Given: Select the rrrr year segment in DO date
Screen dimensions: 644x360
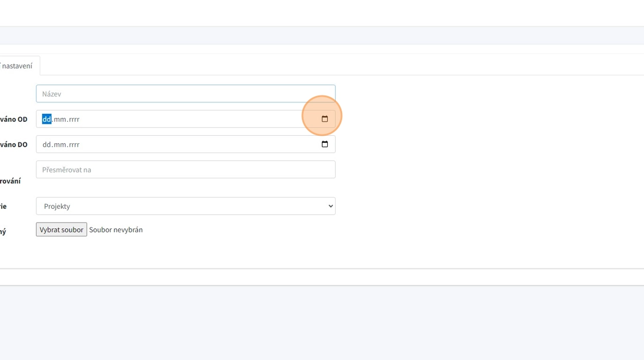Looking at the screenshot, I should pos(74,145).
